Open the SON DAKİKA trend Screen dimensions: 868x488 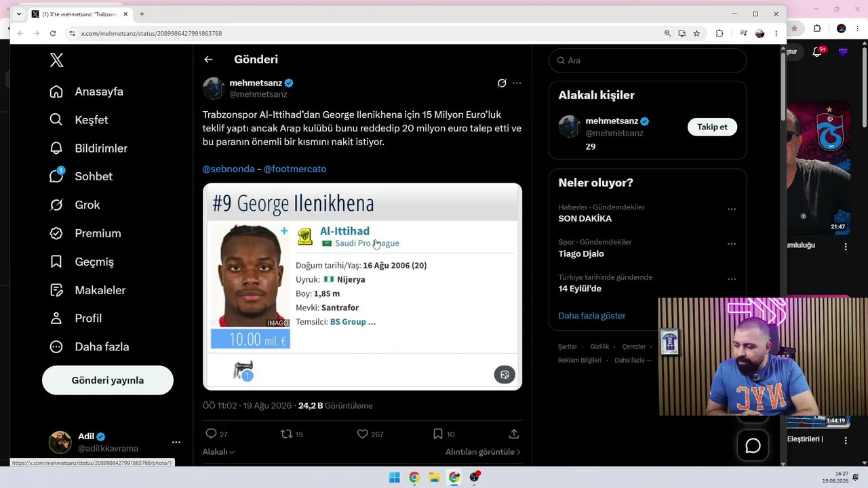[585, 219]
